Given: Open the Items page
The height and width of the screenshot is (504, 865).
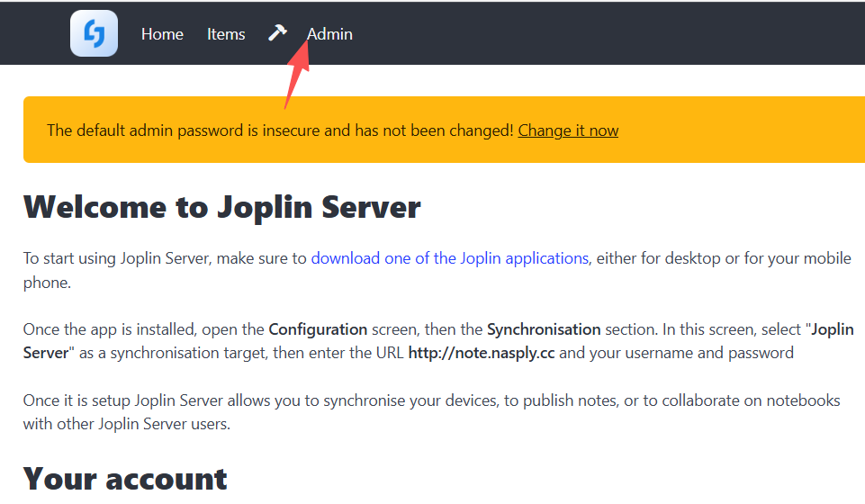Looking at the screenshot, I should (x=226, y=34).
